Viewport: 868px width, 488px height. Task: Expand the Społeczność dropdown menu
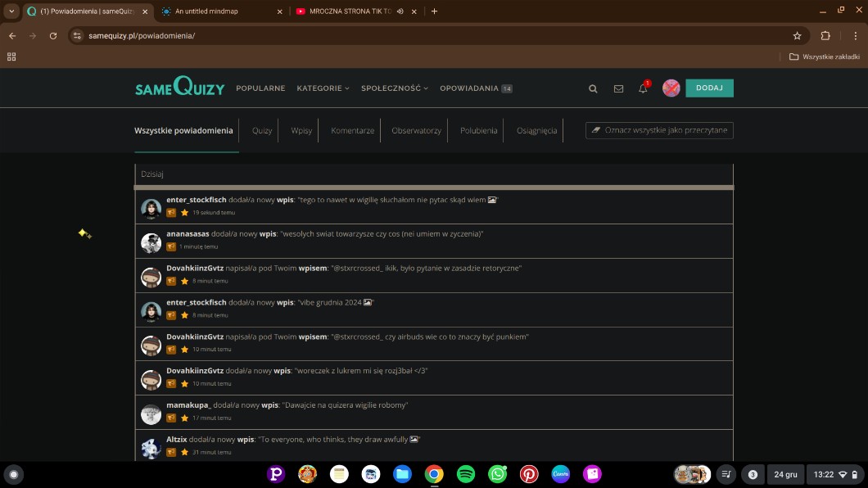394,88
